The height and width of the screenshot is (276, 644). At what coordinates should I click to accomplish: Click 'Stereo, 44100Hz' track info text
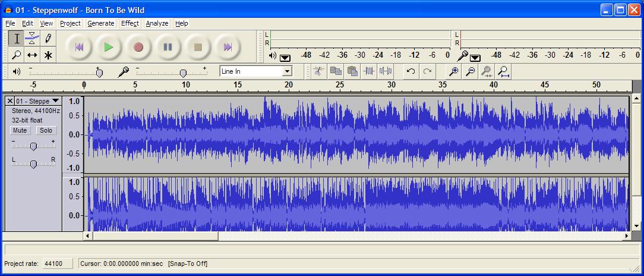point(36,111)
